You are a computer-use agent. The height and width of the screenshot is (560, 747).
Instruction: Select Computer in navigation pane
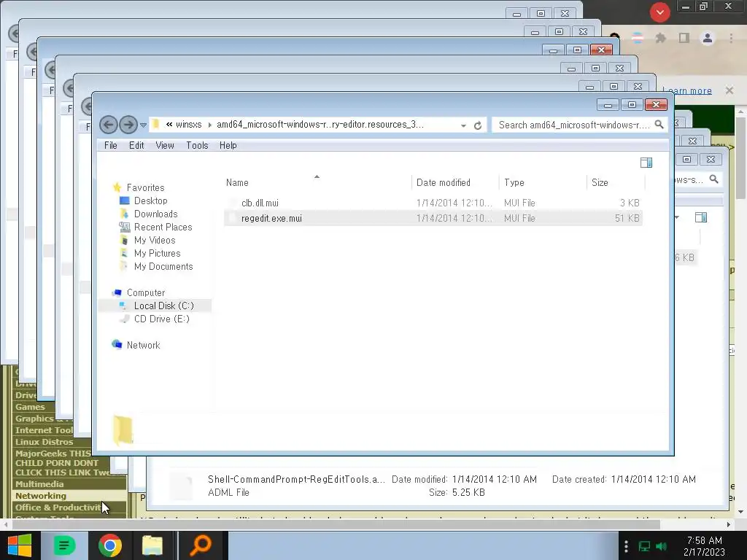pos(146,292)
